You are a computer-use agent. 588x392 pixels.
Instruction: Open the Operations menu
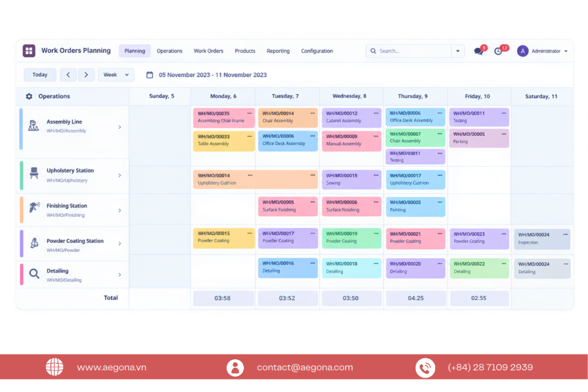click(169, 51)
